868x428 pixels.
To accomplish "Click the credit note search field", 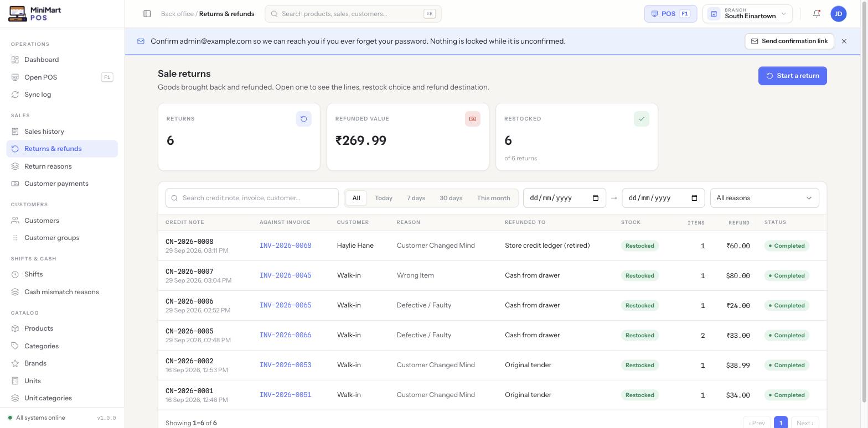I will point(252,198).
